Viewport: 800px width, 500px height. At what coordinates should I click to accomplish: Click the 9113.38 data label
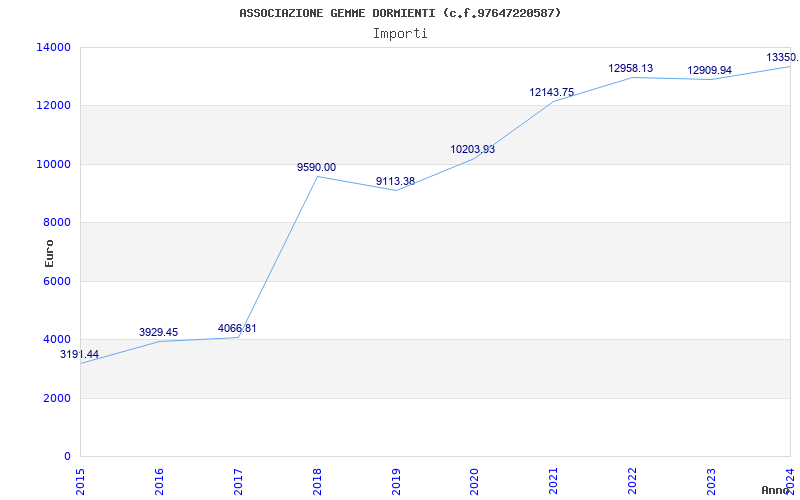click(x=395, y=181)
